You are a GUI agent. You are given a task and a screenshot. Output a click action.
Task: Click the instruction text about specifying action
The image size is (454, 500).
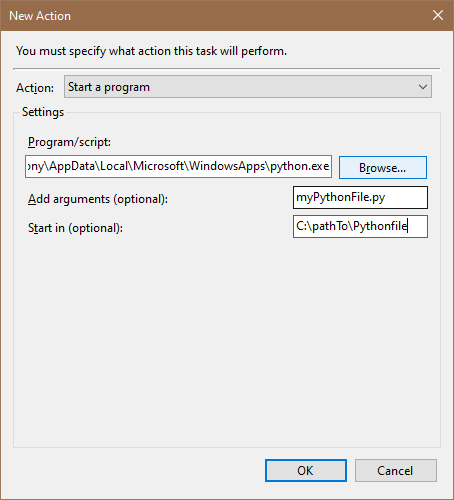click(151, 51)
